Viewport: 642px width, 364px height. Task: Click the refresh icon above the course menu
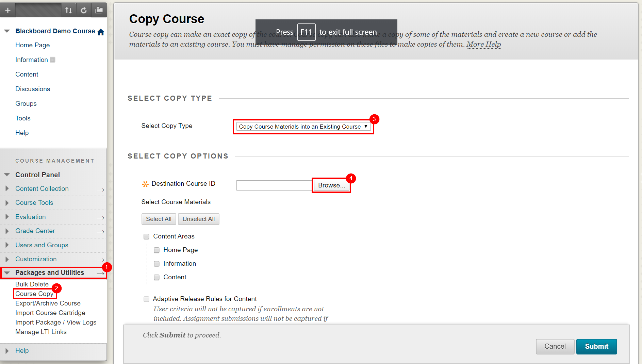[84, 10]
